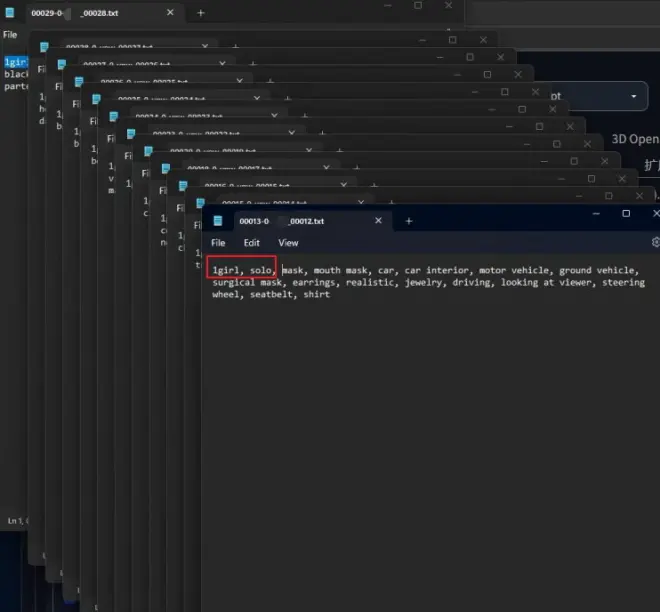Open settings gear in 00012.txt window
The height and width of the screenshot is (612, 660).
(x=656, y=242)
